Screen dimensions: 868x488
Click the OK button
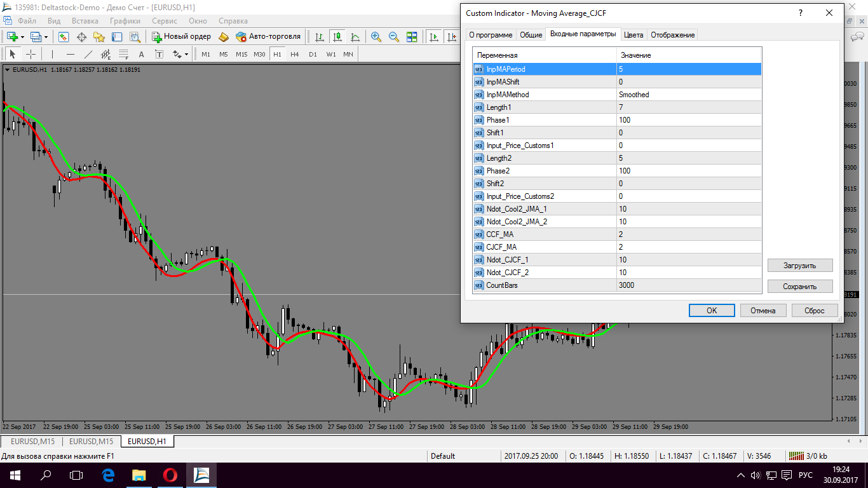tap(712, 311)
